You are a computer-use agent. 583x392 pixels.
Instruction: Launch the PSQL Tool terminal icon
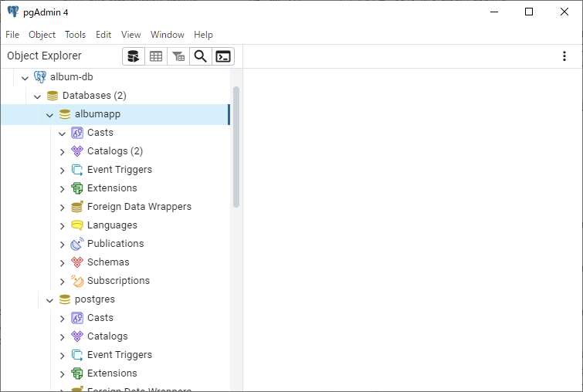[223, 56]
